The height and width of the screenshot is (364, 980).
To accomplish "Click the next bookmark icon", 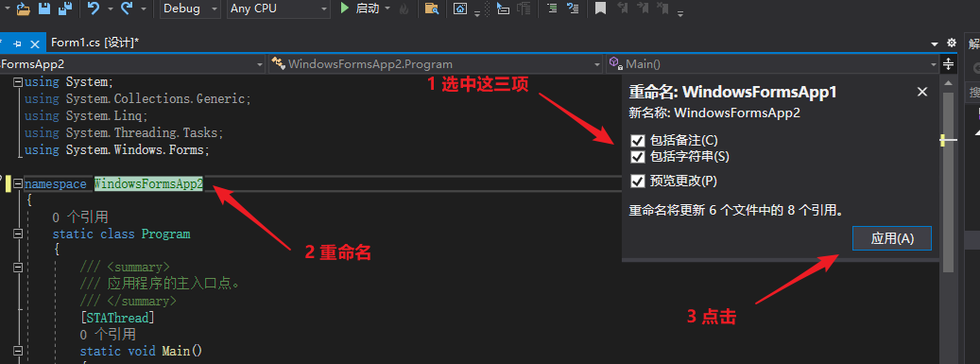I will (643, 9).
